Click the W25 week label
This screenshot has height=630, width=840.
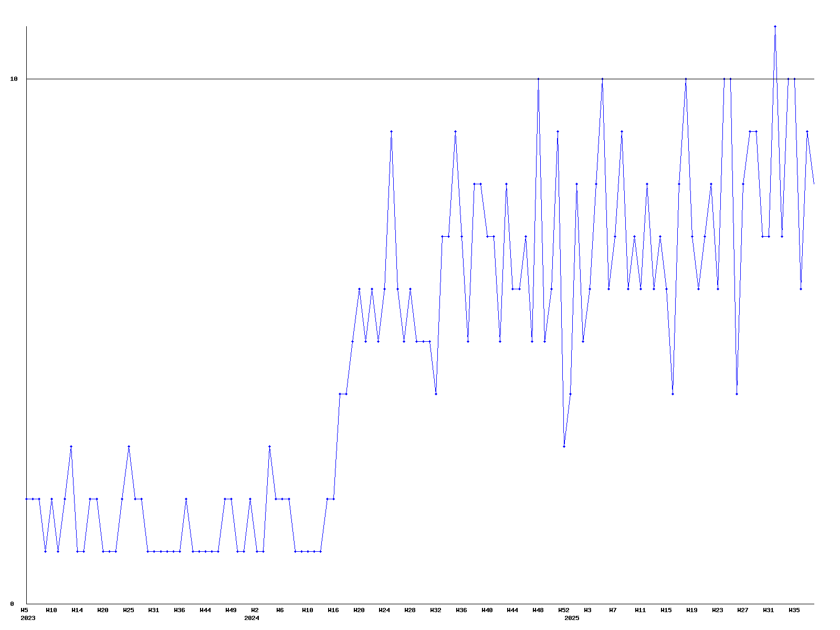[129, 610]
